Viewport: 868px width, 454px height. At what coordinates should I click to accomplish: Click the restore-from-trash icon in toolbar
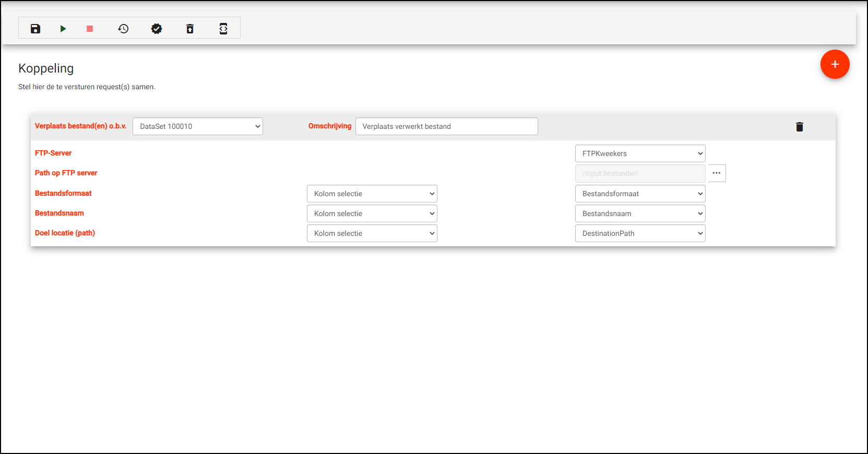point(190,29)
